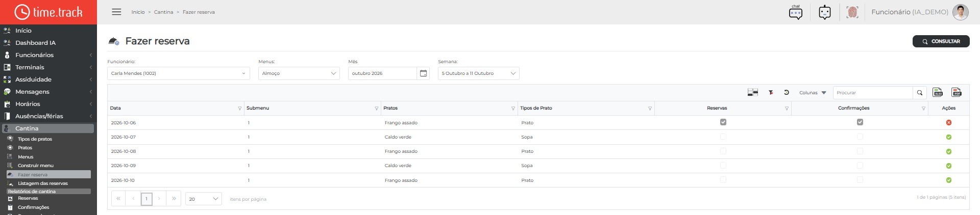Export table to PDF
This screenshot has width=980, height=215.
[957, 92]
